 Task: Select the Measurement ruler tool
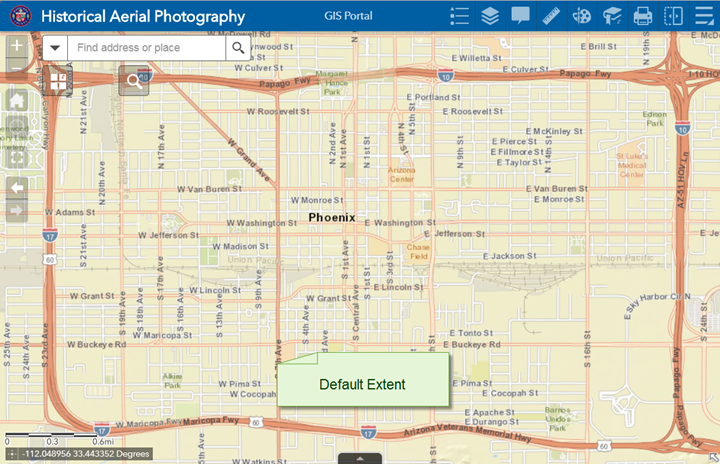[x=551, y=16]
